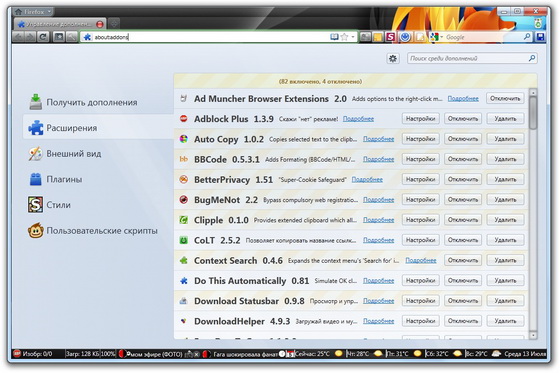This screenshot has height=373, width=560.
Task: Open Настройки for Do This Automatically
Action: click(420, 280)
